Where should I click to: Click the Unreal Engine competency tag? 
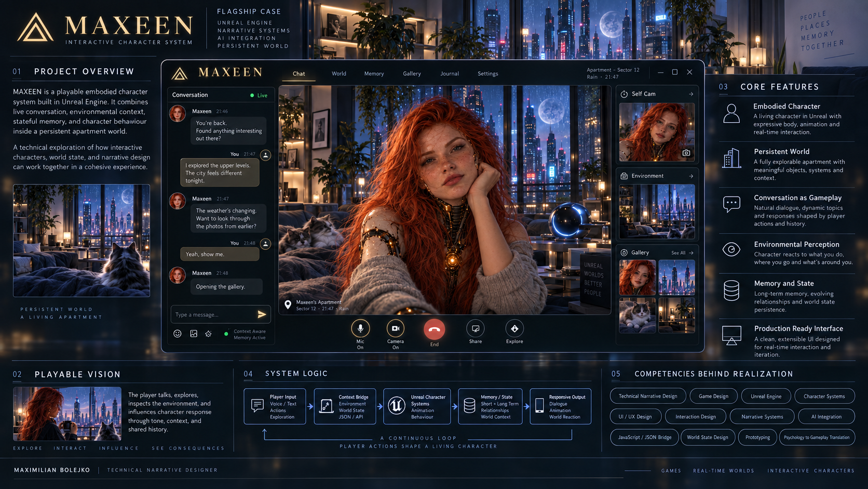[766, 396]
